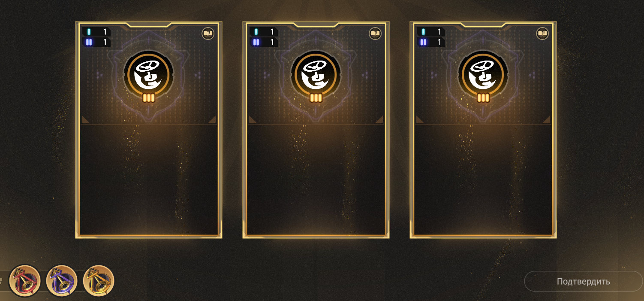Click the three-bar badge under the left emblem
644x301 pixels.
149,98
